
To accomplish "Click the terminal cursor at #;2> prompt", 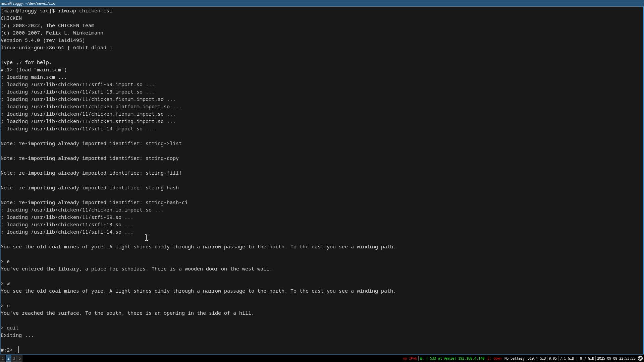I will coord(17,350).
